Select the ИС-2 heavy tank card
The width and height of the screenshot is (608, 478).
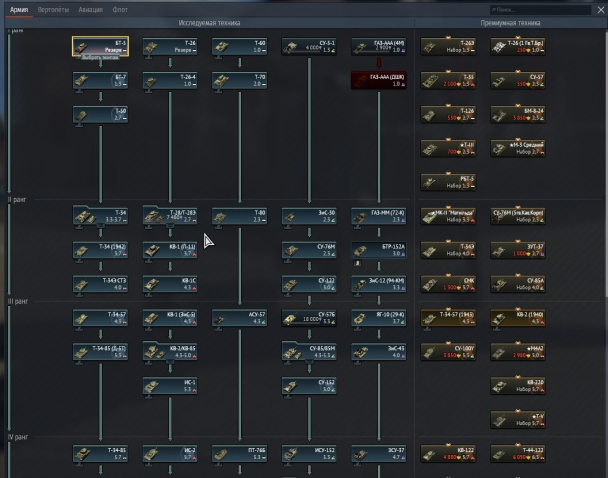(170, 454)
